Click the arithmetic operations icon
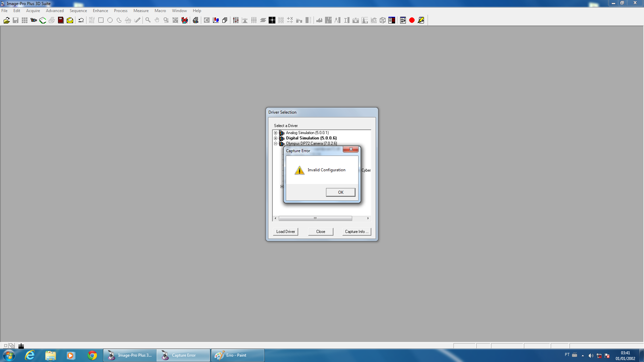The width and height of the screenshot is (644, 362). pyautogui.click(x=290, y=20)
